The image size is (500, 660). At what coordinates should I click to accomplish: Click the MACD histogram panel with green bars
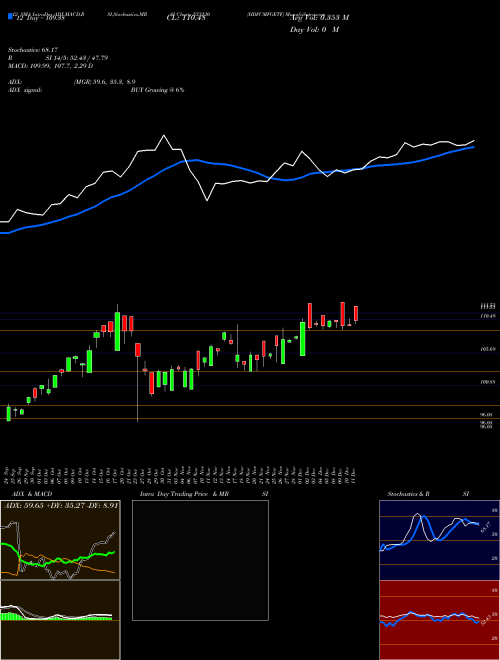[60, 620]
